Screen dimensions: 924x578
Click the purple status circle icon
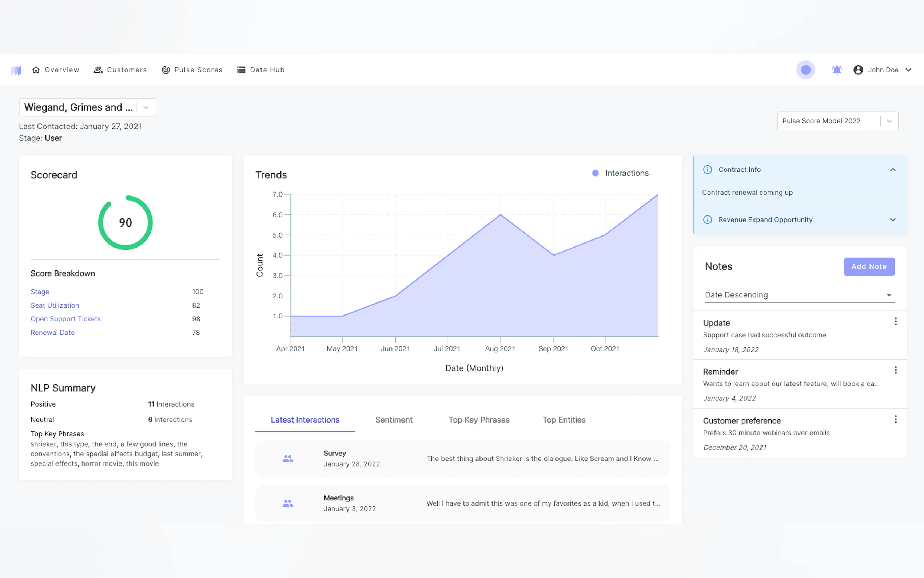tap(805, 70)
